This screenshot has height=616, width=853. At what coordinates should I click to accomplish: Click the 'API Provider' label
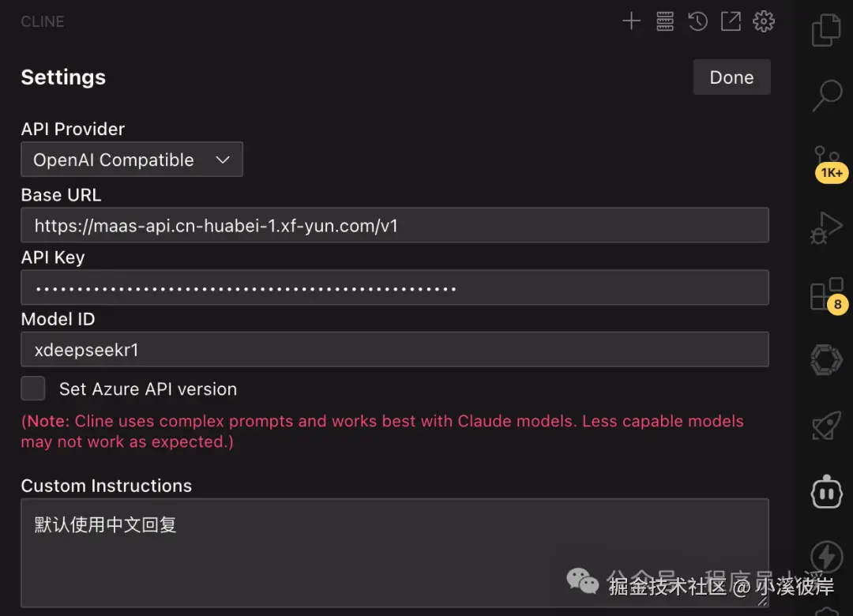tap(73, 129)
